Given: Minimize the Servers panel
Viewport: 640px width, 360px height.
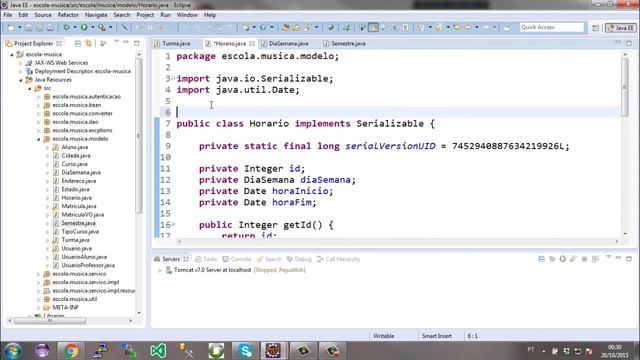Looking at the screenshot, I should (618, 259).
